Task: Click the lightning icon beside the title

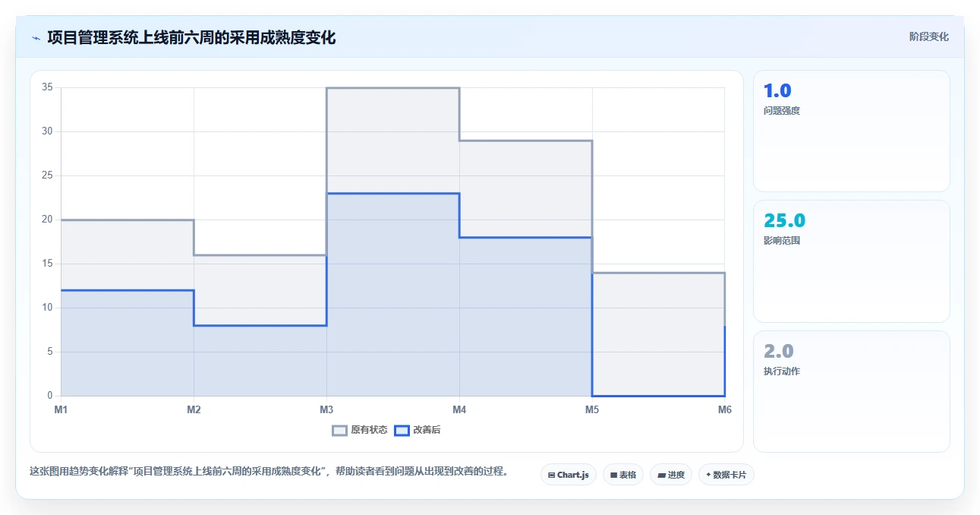Action: tap(36, 38)
